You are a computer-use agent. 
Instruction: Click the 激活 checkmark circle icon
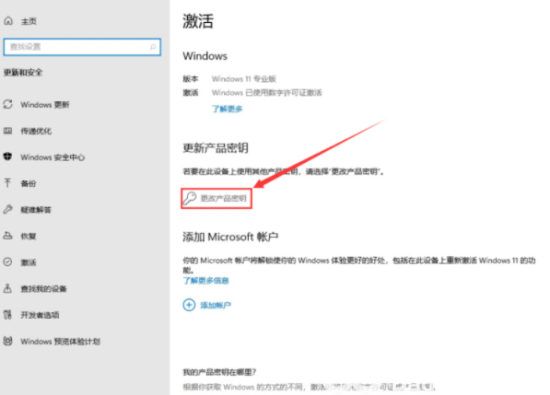click(8, 262)
